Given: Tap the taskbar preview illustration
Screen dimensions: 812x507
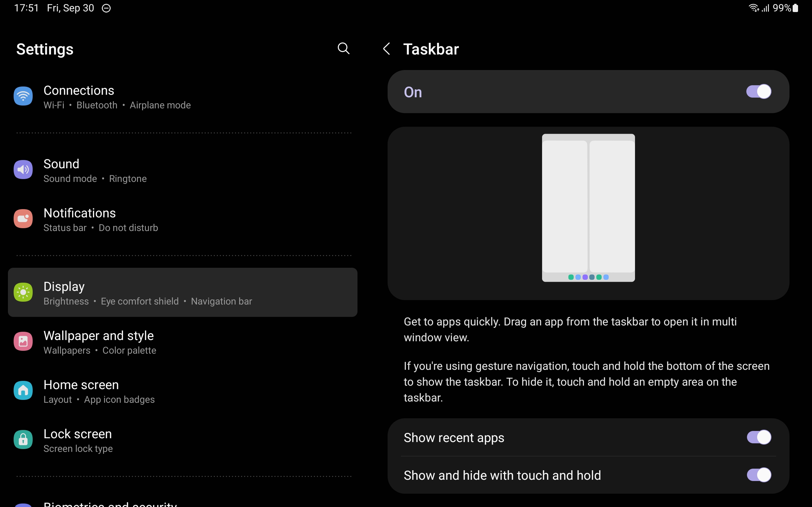Looking at the screenshot, I should tap(588, 208).
